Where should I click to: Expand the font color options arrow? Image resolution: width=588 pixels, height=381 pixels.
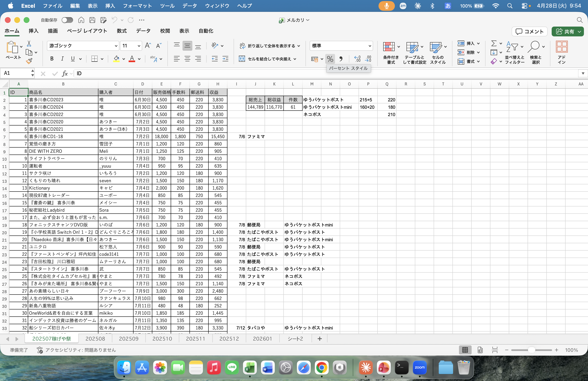(x=139, y=59)
